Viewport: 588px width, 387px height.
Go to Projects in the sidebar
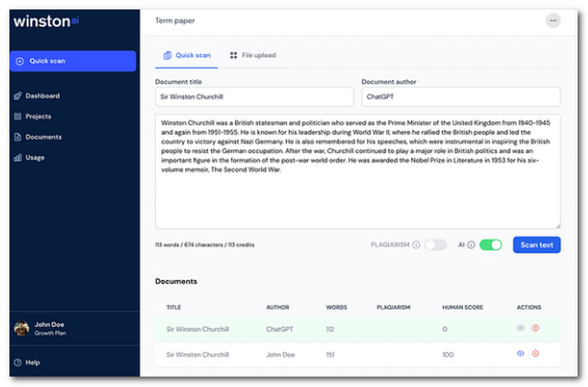tap(38, 116)
